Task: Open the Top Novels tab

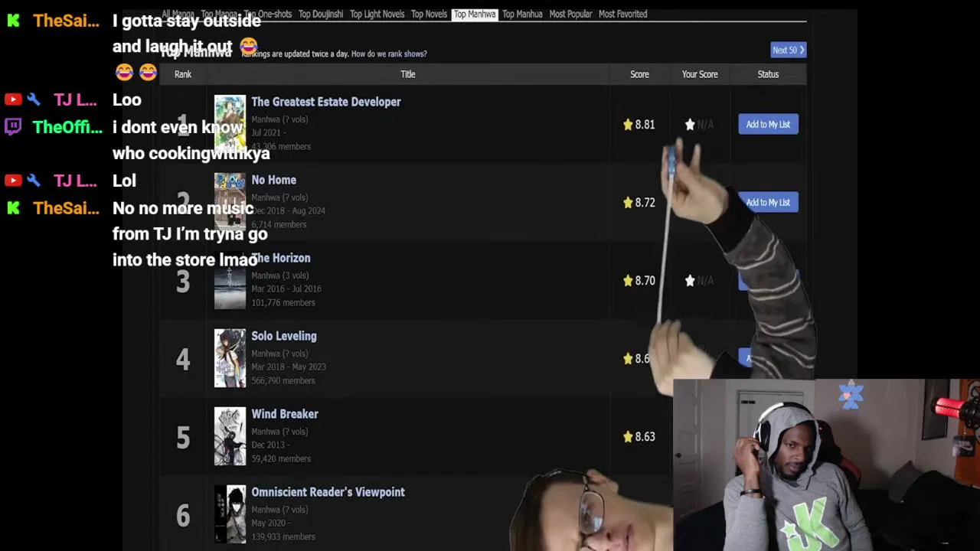Action: coord(429,14)
